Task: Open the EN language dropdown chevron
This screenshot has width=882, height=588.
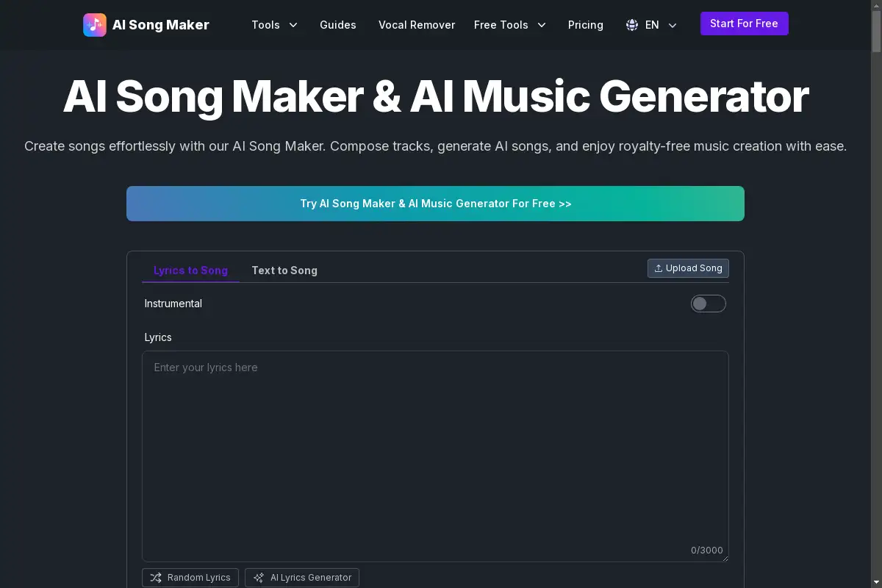Action: click(673, 25)
